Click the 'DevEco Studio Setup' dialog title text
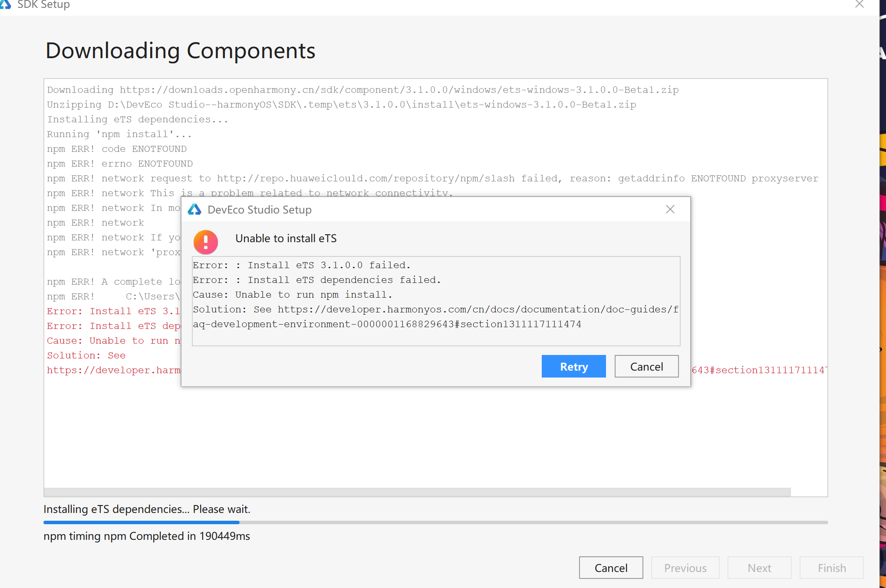The height and width of the screenshot is (588, 886). (260, 210)
